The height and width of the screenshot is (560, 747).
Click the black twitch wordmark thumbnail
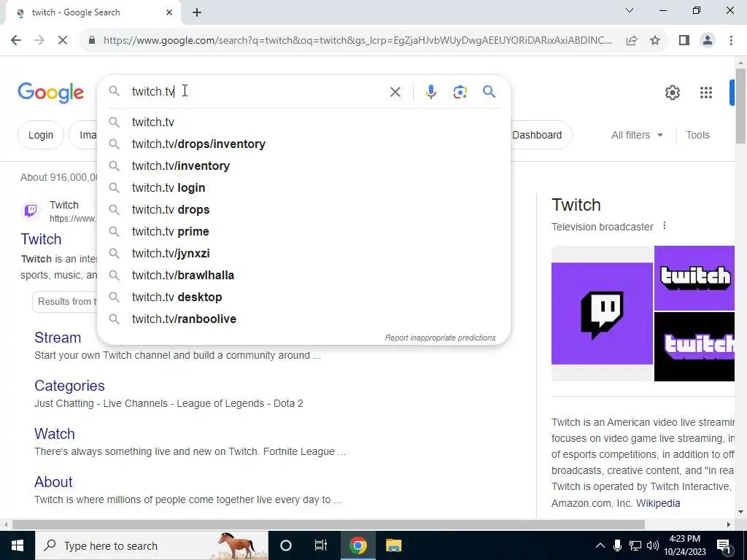pos(694,346)
